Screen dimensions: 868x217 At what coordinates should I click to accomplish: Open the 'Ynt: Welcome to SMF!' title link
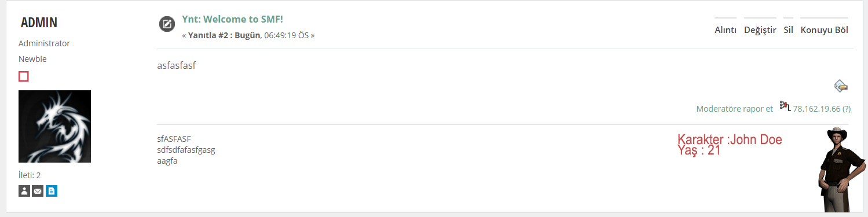[x=232, y=19]
